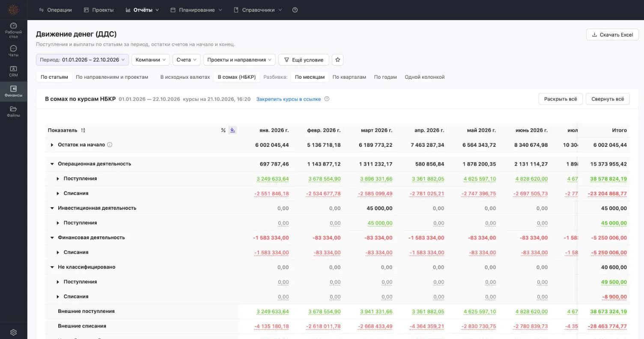Download report with Скачать Excel button
Viewport: 644px width, 339px height.
pyautogui.click(x=612, y=35)
